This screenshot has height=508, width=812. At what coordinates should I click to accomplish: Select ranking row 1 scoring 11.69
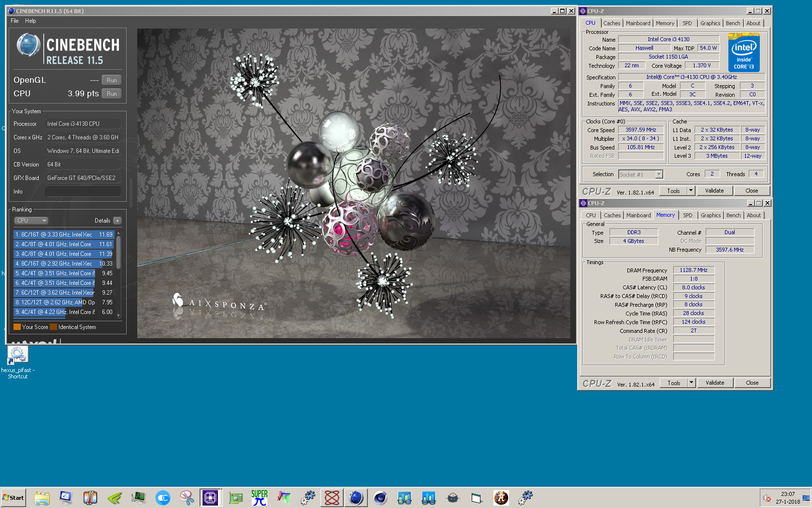coord(64,235)
